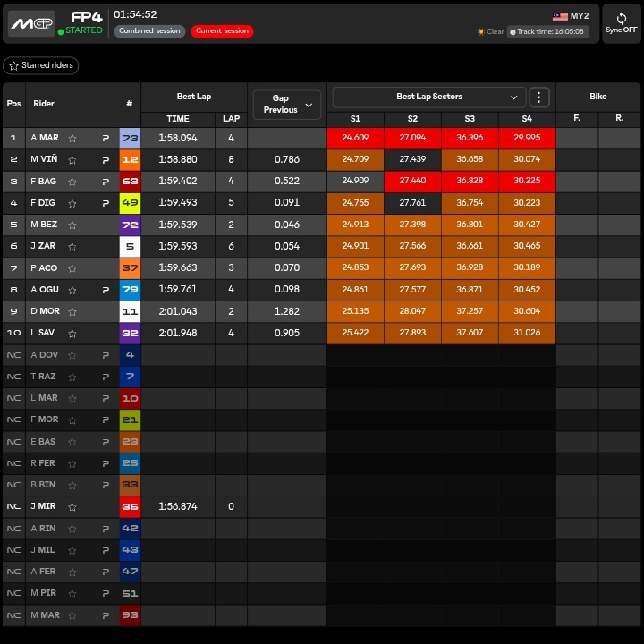Image resolution: width=644 pixels, height=644 pixels.
Task: Click the Bike column header
Action: pyautogui.click(x=597, y=97)
